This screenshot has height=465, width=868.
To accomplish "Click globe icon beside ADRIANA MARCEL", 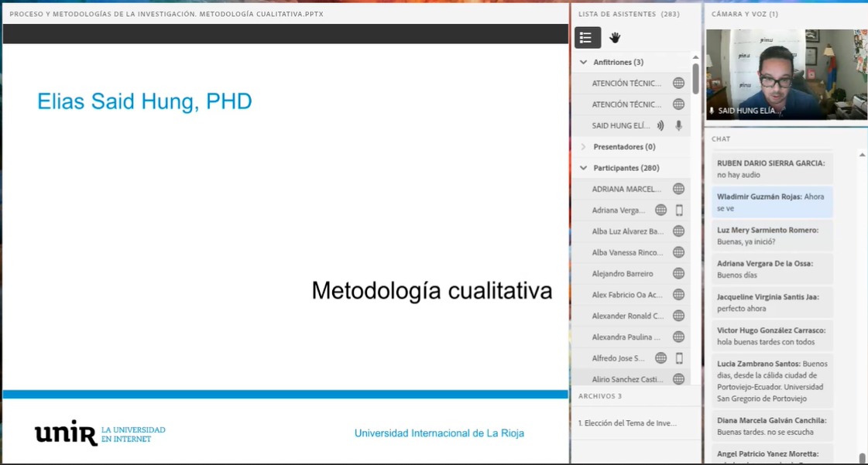I will click(678, 189).
